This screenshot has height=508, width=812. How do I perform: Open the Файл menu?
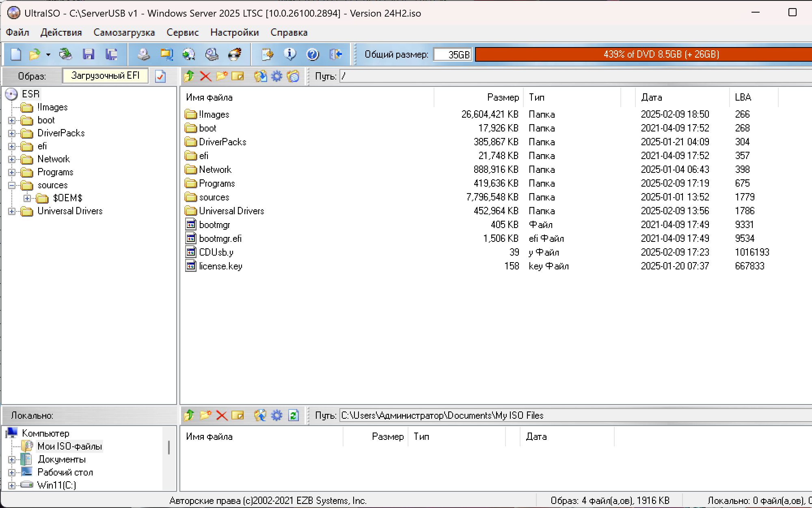point(17,32)
